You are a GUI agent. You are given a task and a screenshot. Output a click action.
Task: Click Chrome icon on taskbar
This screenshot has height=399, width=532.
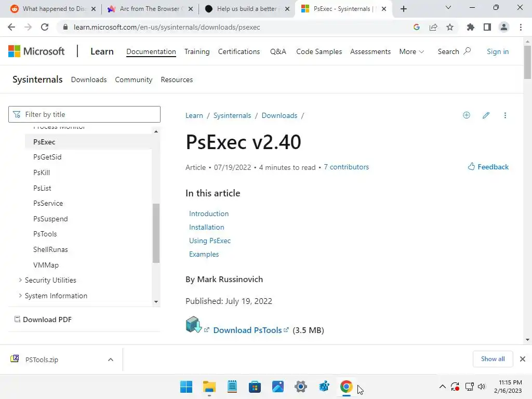point(346,387)
